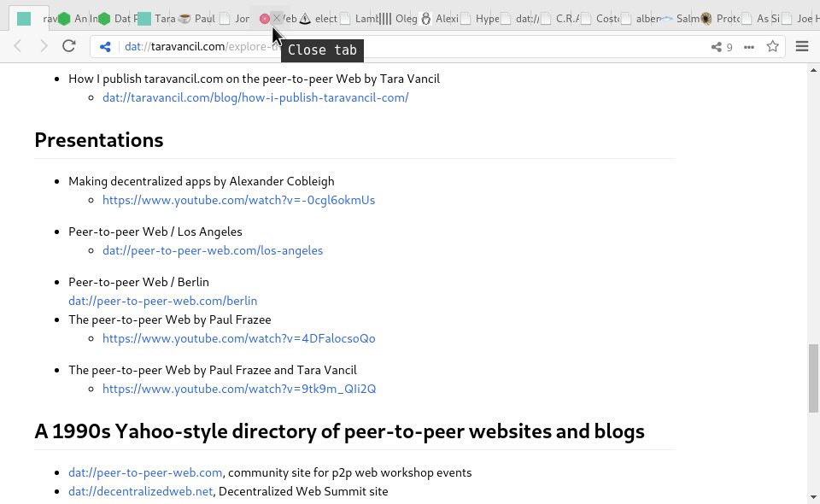The height and width of the screenshot is (504, 820).
Task: Click the back navigation arrow
Action: click(17, 46)
